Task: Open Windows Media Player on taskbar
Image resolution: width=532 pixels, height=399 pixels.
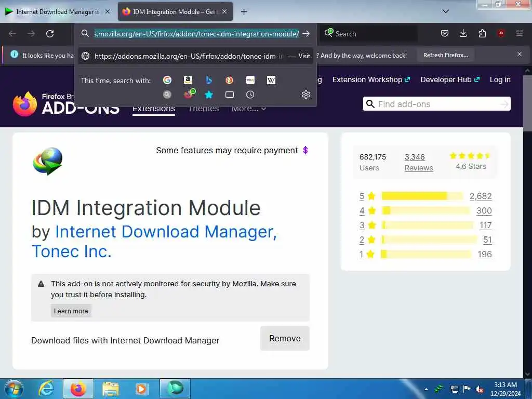Action: pyautogui.click(x=141, y=389)
